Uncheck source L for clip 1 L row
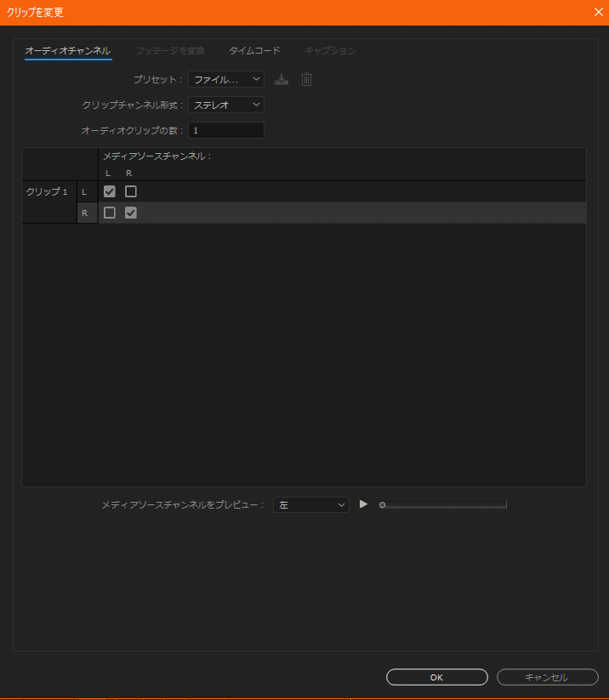This screenshot has height=700, width=609. (110, 191)
